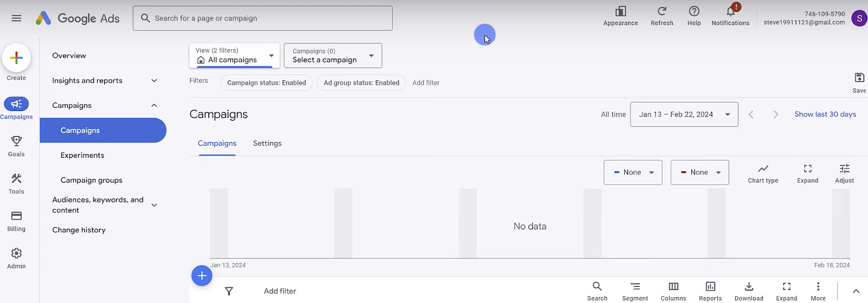Open the Select a campaign dropdown

coord(333,55)
